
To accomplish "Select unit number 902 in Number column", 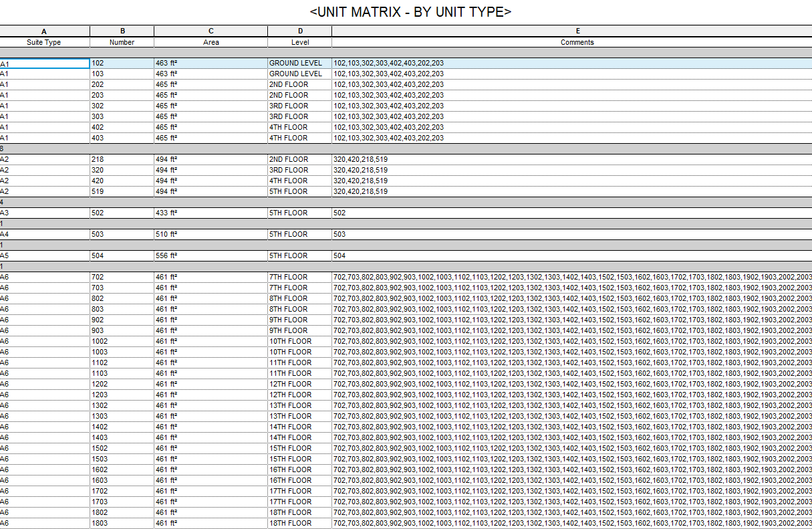I will (x=122, y=320).
